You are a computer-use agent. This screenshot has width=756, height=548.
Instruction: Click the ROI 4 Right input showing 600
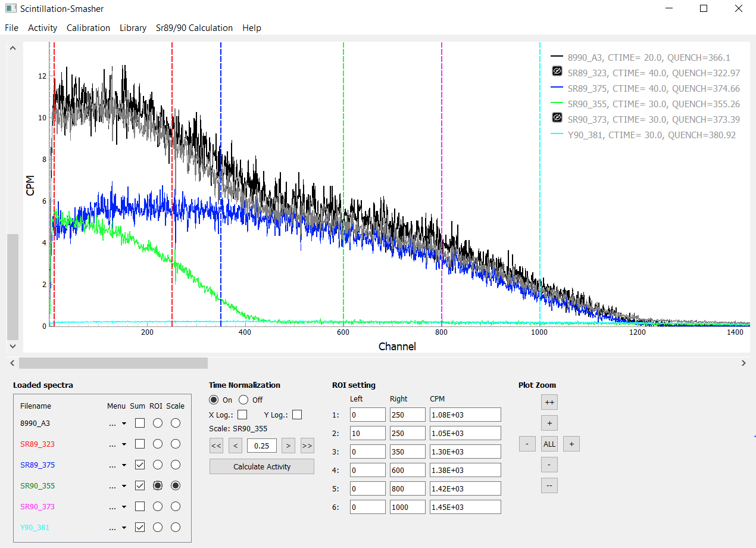point(407,469)
